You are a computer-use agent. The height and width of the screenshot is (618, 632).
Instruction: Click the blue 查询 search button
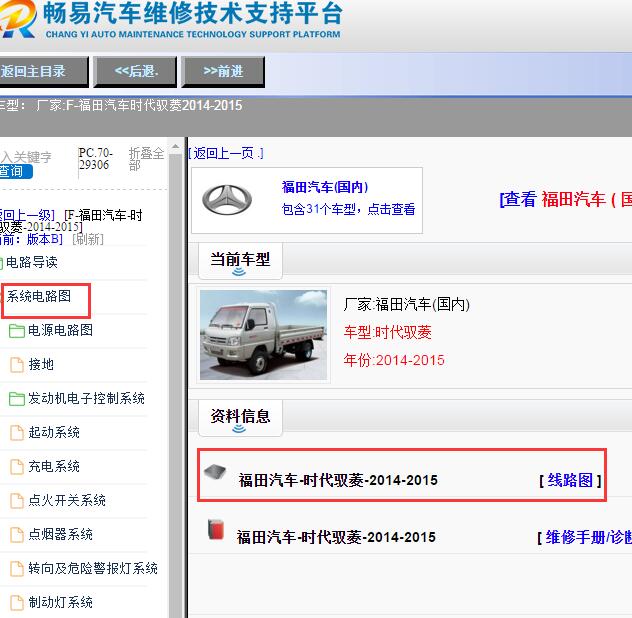(x=16, y=171)
